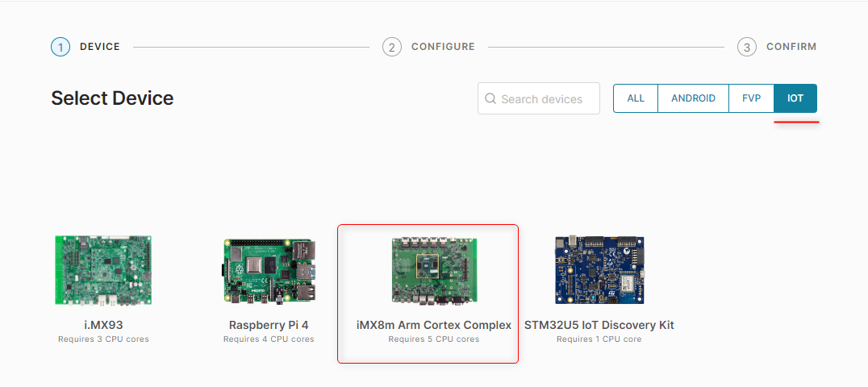Click the step 1 circle icon
This screenshot has height=387, width=868.
tap(61, 47)
